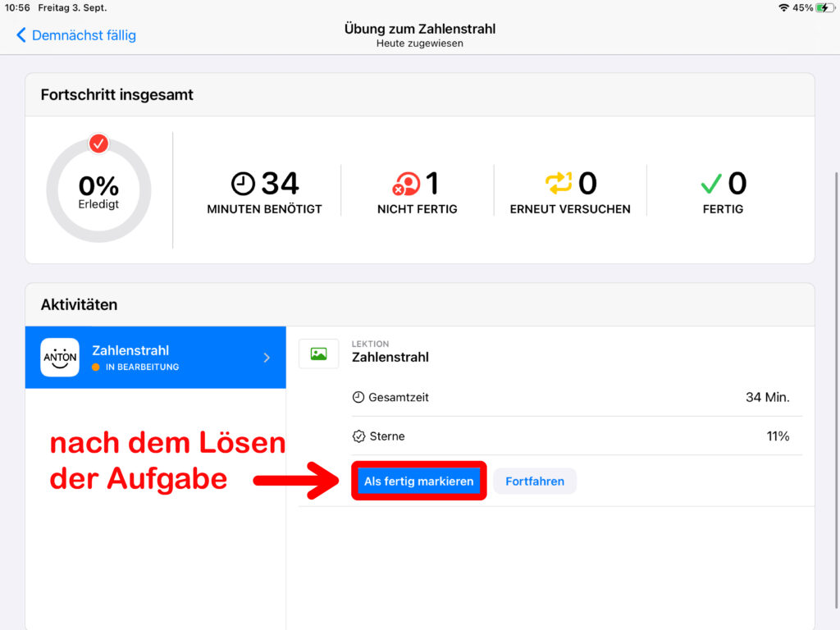Click the green lesson image icon

click(318, 354)
